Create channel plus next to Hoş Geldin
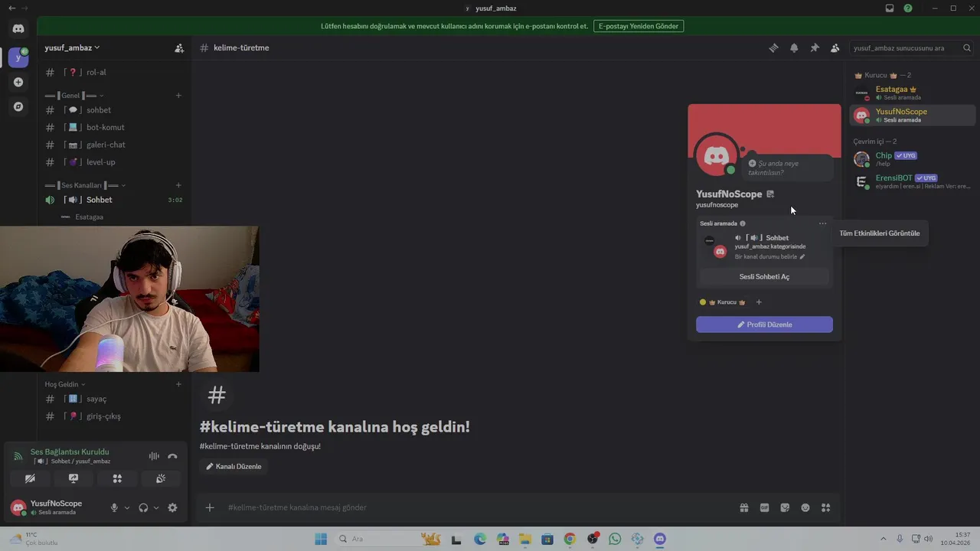 pyautogui.click(x=178, y=384)
